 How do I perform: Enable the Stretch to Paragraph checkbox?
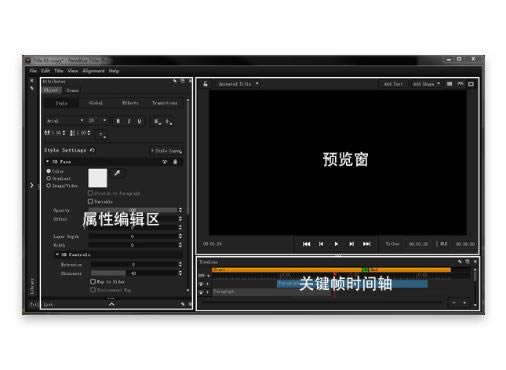click(x=90, y=193)
